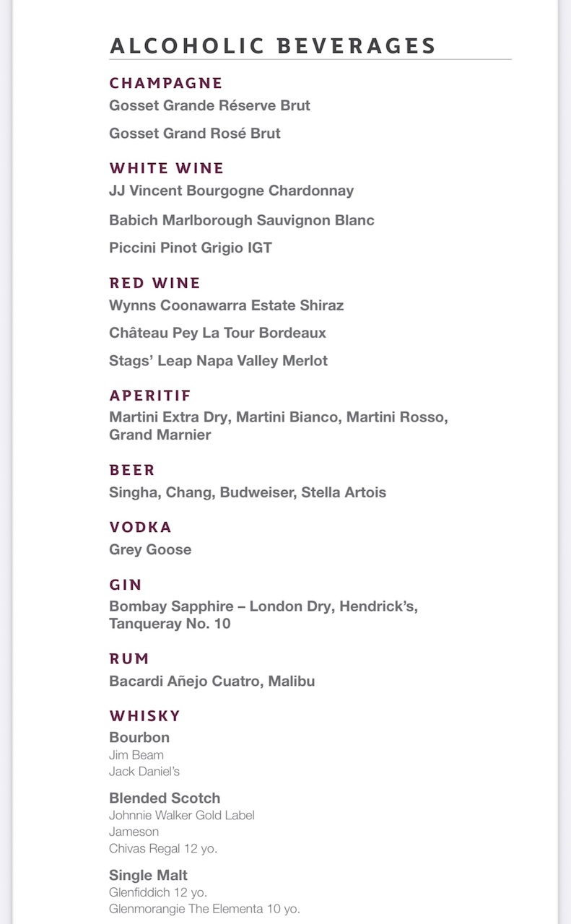The width and height of the screenshot is (571, 924).
Task: Click Johnnie Walker Gold Label
Action: 182,815
